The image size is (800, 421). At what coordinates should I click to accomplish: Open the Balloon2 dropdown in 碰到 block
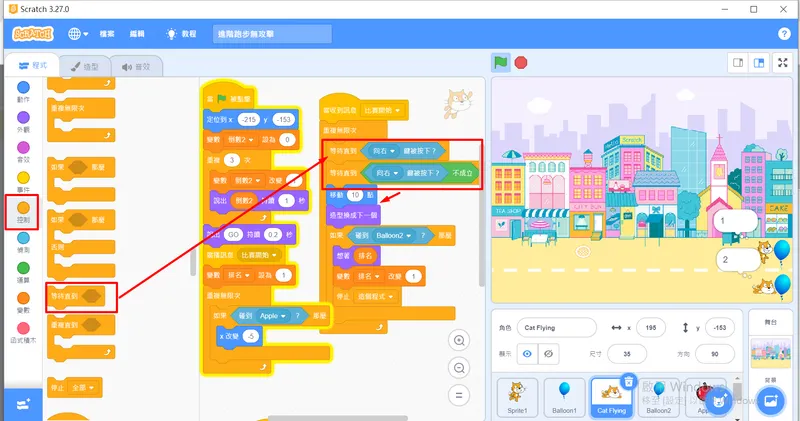(x=393, y=235)
